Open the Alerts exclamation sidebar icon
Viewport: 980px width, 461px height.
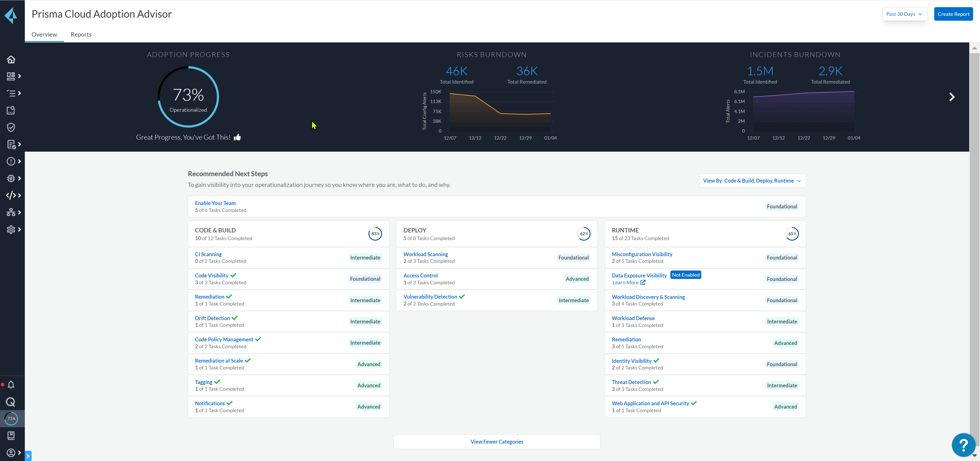click(11, 161)
